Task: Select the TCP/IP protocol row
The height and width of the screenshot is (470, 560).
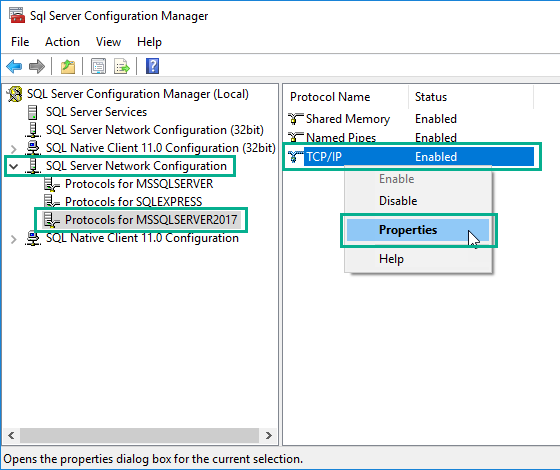Action: (411, 156)
